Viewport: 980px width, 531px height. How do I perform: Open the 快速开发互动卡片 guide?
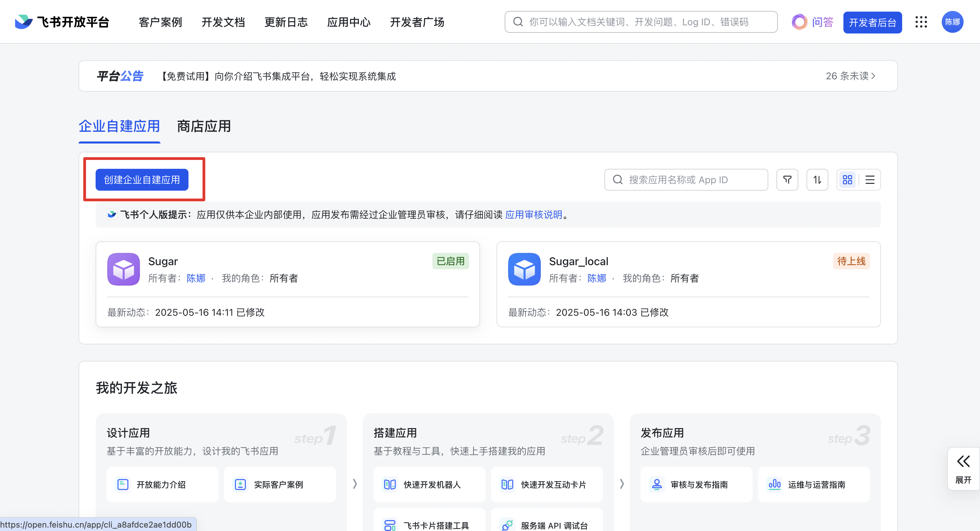coord(547,484)
